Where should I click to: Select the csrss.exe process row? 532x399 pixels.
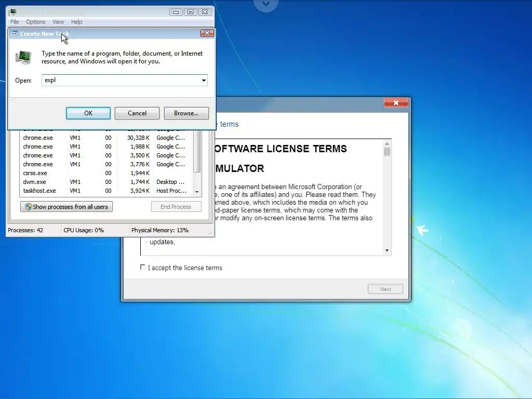(x=106, y=173)
